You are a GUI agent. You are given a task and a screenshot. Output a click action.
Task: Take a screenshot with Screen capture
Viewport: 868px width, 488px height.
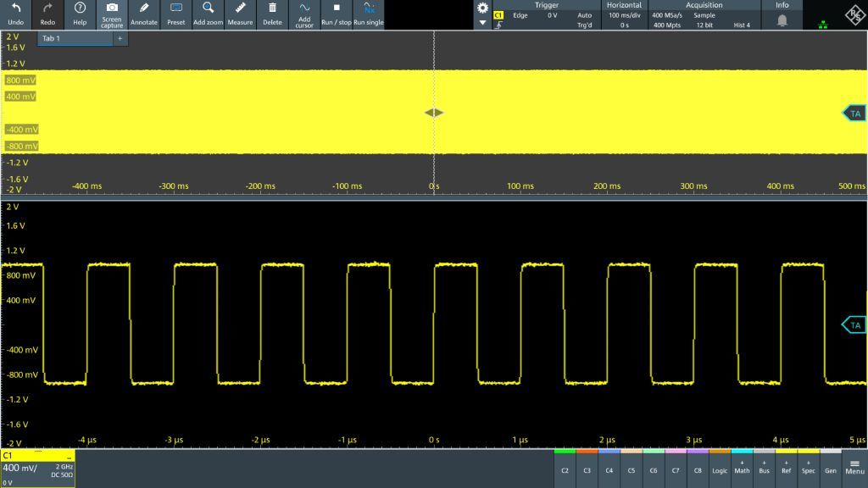[x=112, y=14]
